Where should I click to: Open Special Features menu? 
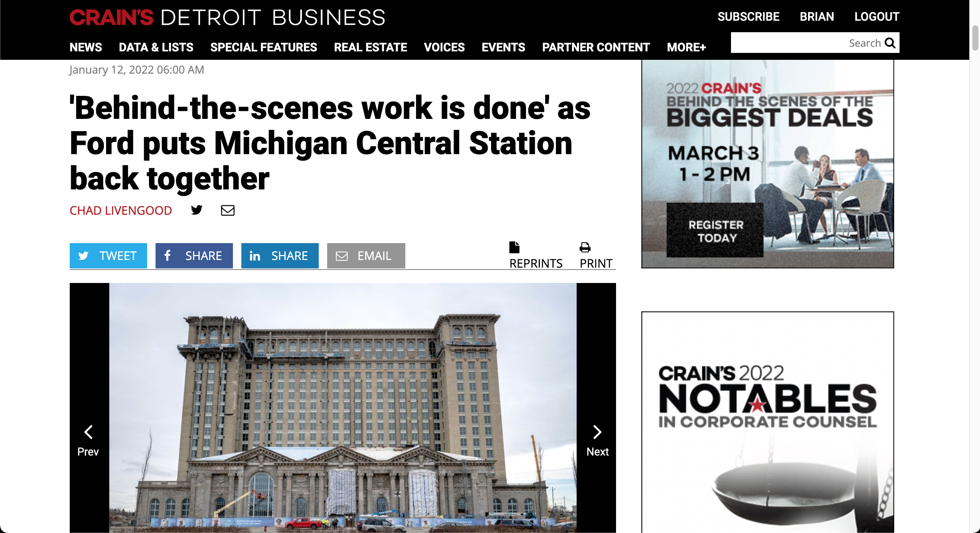(x=264, y=47)
